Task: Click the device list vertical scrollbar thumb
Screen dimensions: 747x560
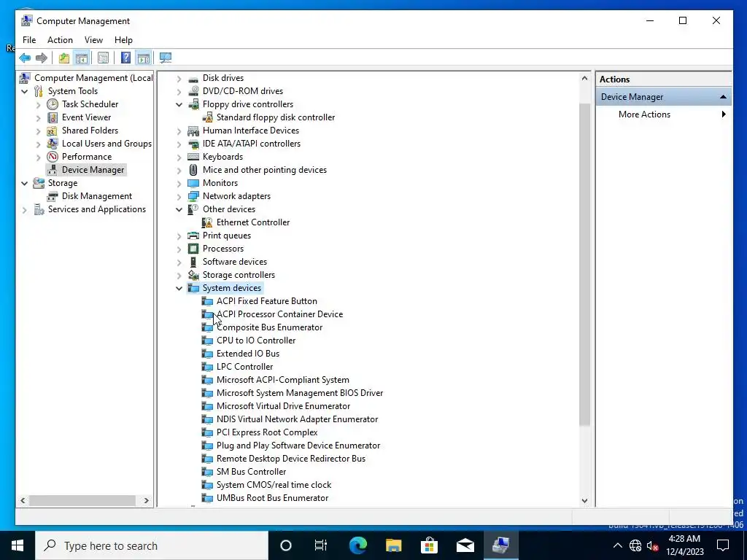Action: (584, 264)
